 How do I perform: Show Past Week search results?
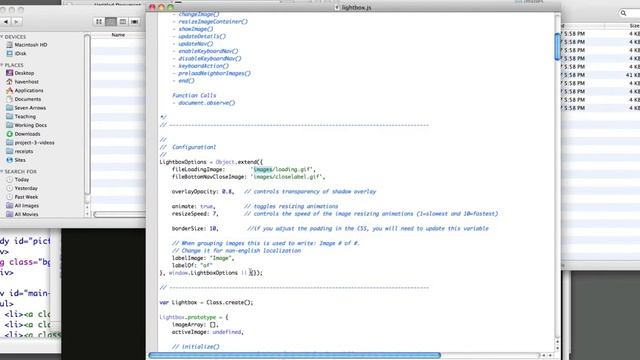pos(22,197)
